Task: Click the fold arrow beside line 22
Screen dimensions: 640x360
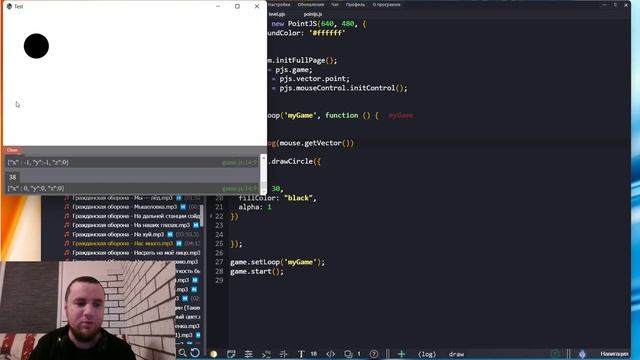Action: [211, 216]
